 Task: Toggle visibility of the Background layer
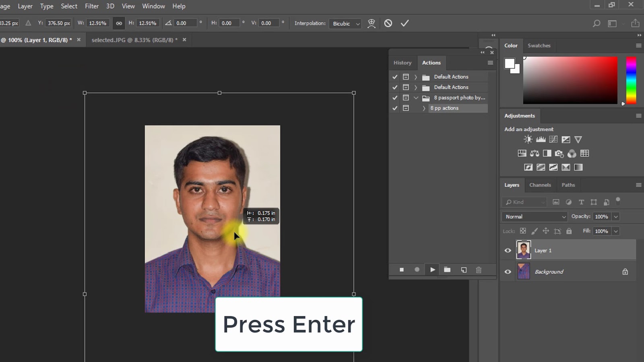click(x=508, y=272)
